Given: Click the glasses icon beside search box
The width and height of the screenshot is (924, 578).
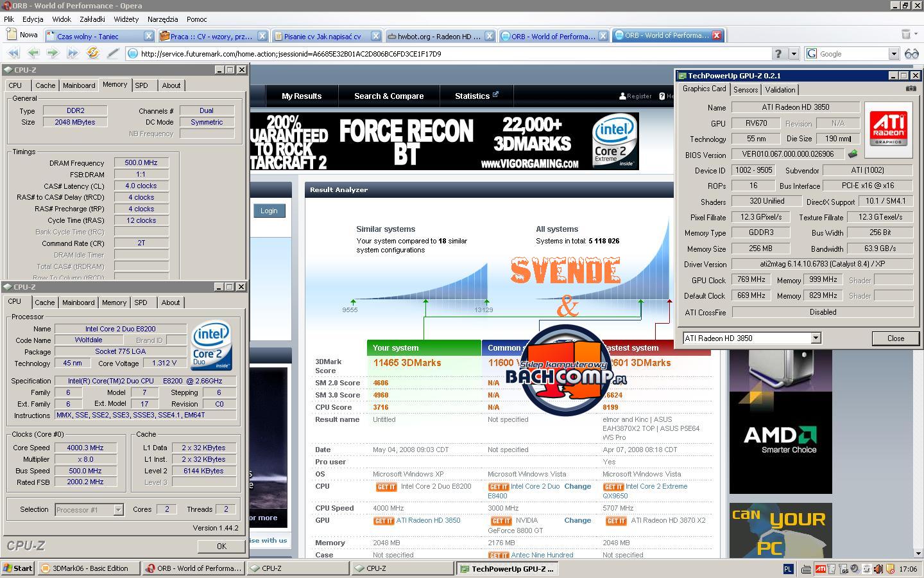Looking at the screenshot, I should point(911,54).
